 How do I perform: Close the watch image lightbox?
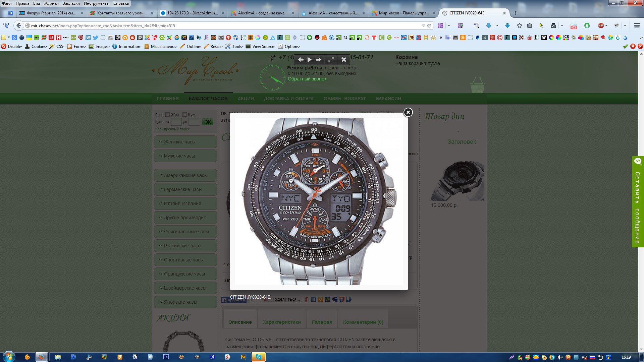pos(408,113)
